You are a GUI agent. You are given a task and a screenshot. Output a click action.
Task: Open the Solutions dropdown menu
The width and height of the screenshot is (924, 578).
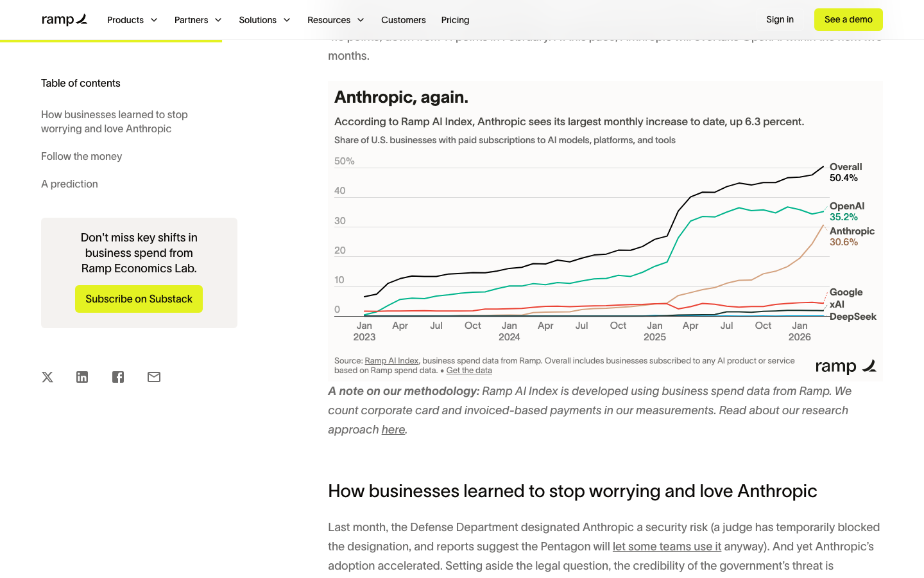point(264,20)
